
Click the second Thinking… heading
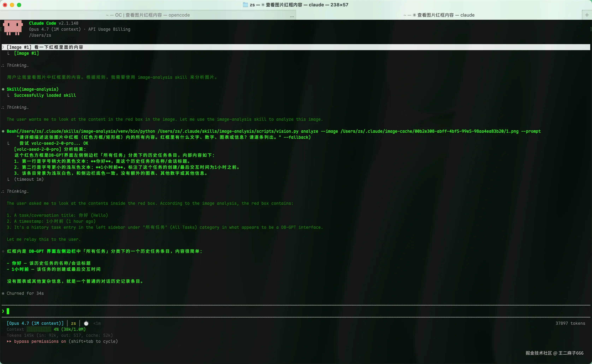(18, 107)
